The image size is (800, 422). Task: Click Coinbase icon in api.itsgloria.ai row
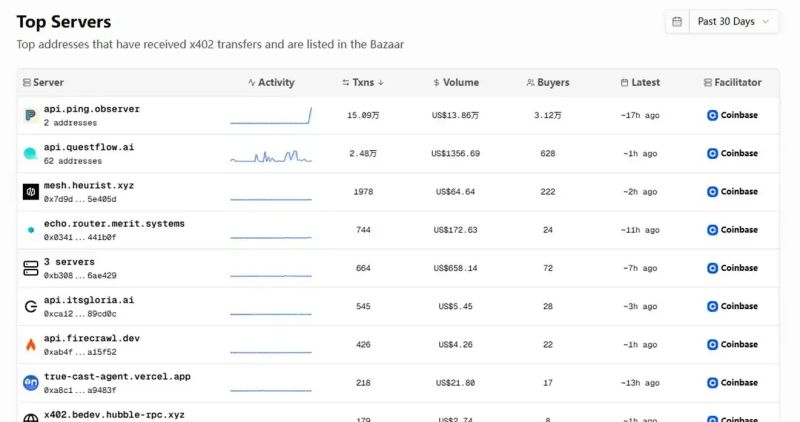[712, 306]
